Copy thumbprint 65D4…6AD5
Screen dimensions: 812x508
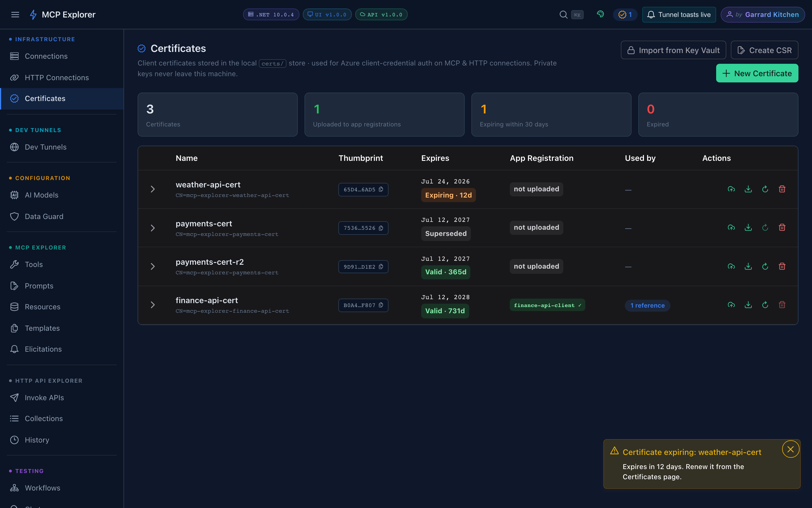[381, 189]
